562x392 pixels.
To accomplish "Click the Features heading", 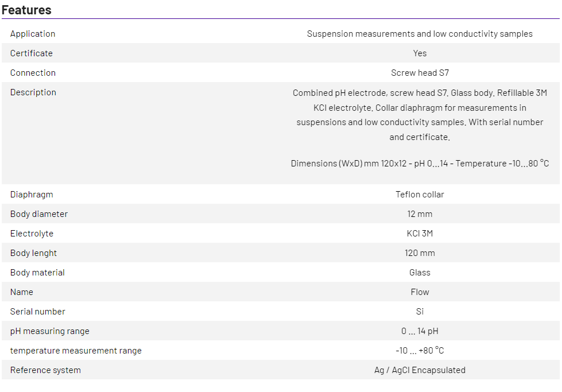I will tap(26, 10).
